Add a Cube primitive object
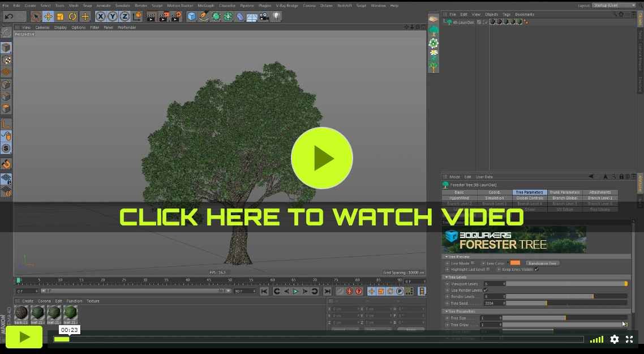This screenshot has width=644, height=354. click(x=192, y=16)
